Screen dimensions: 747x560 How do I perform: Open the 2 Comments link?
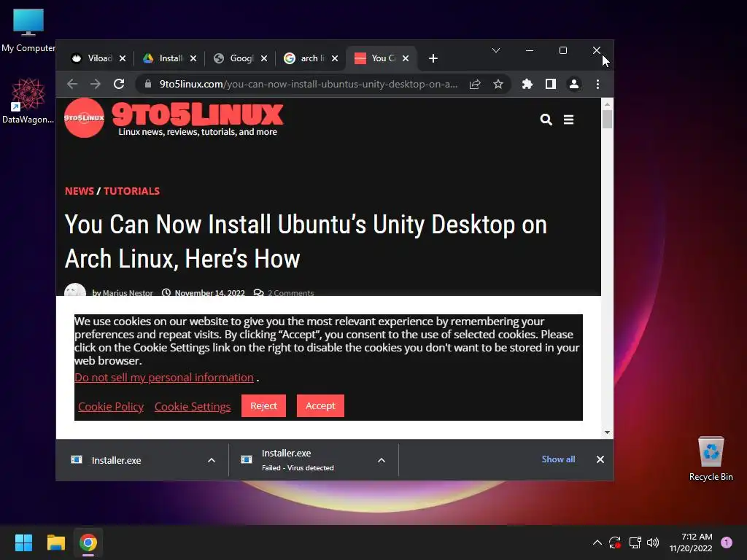pos(290,293)
